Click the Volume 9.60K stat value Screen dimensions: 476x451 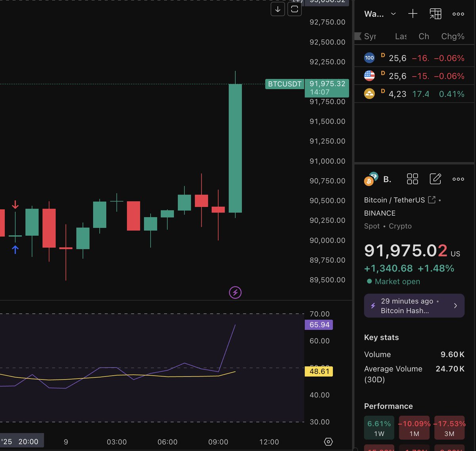tap(452, 354)
